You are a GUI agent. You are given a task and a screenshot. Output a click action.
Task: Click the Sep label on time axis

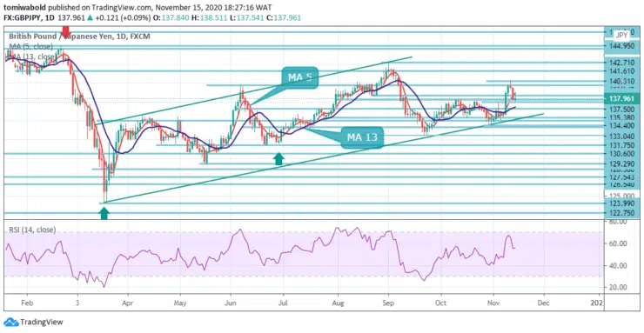(388, 303)
